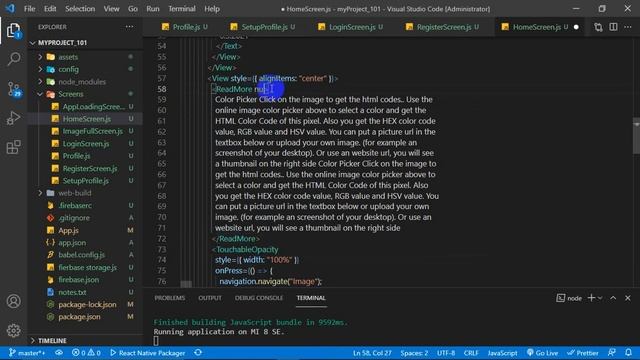Click the editor vertical scrollbar thumb
The height and width of the screenshot is (360, 640).
[x=636, y=136]
